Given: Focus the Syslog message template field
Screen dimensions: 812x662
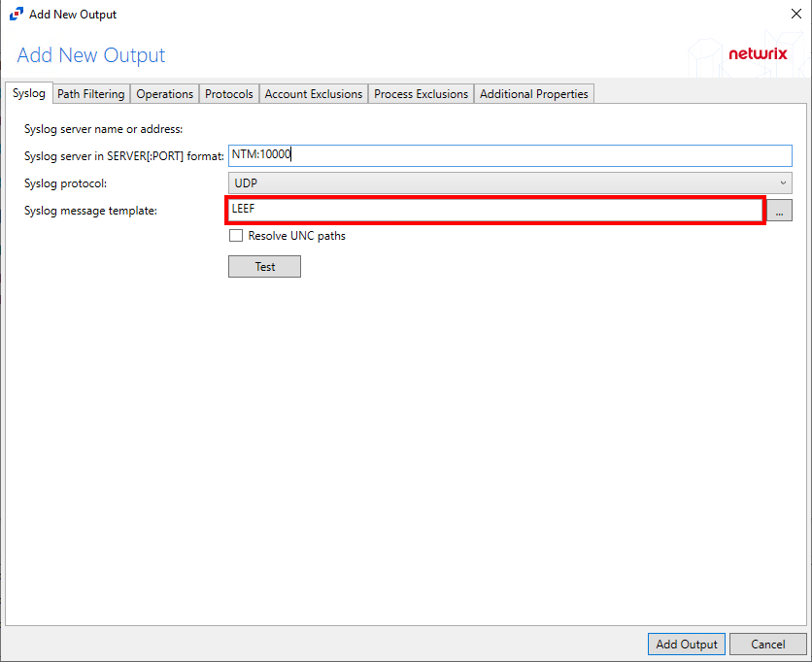Looking at the screenshot, I should pos(495,210).
